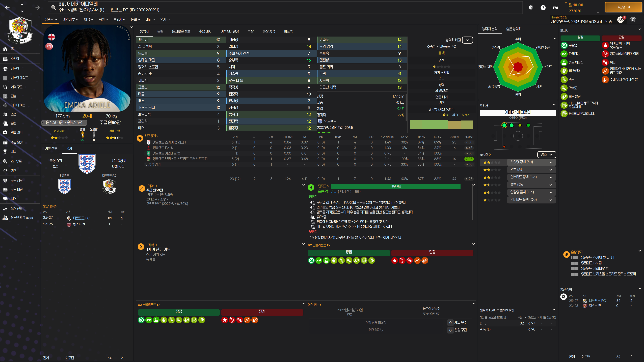Open the 이적 정보 link
Viewport: 644px width, 362px height.
pos(314,305)
